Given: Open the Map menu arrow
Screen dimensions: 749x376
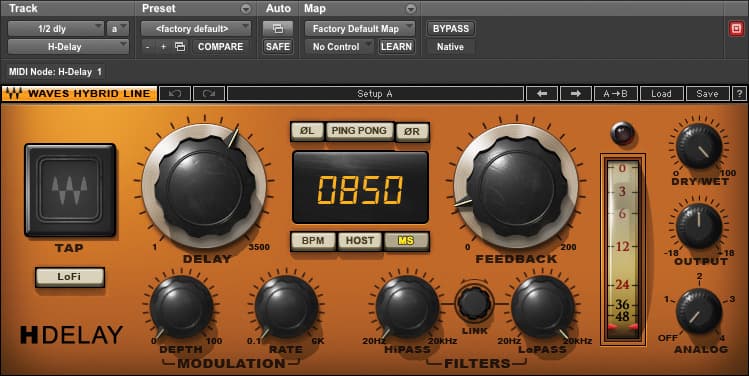Looking at the screenshot, I should [x=410, y=9].
